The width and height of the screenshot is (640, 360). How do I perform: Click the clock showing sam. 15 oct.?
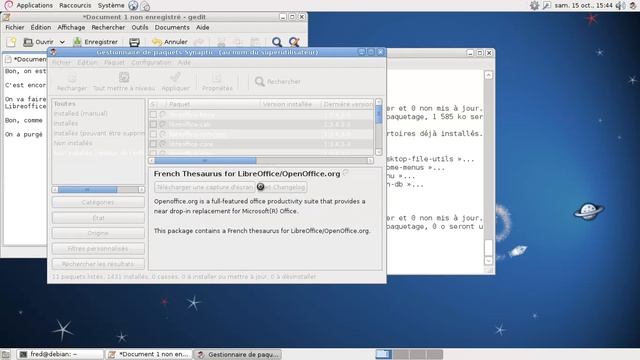[x=583, y=5]
